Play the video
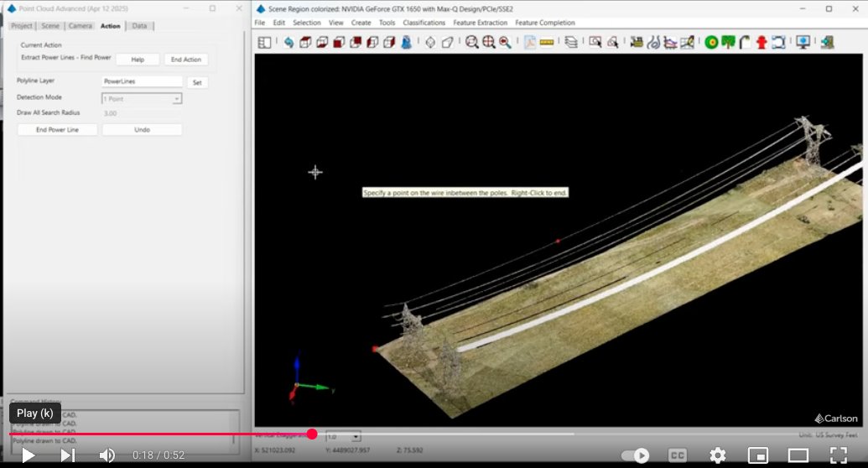 click(28, 455)
